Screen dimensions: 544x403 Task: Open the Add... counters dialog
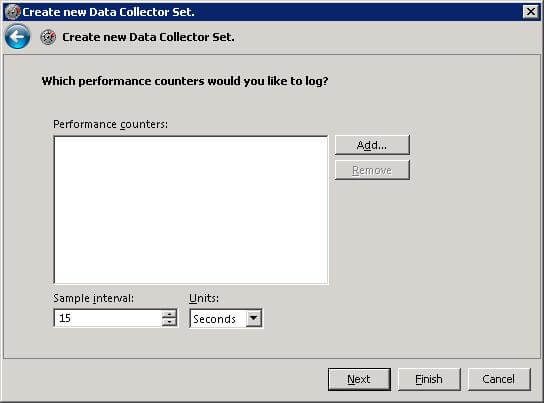[372, 145]
